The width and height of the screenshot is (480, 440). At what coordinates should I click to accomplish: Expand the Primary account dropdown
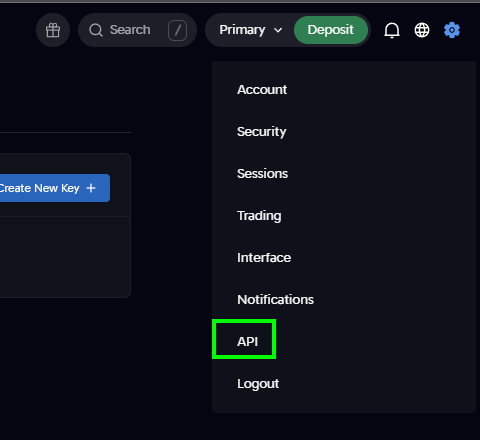251,30
